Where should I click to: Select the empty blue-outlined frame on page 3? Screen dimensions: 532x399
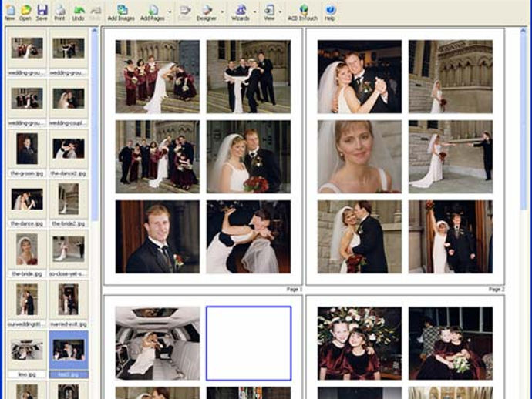click(249, 343)
